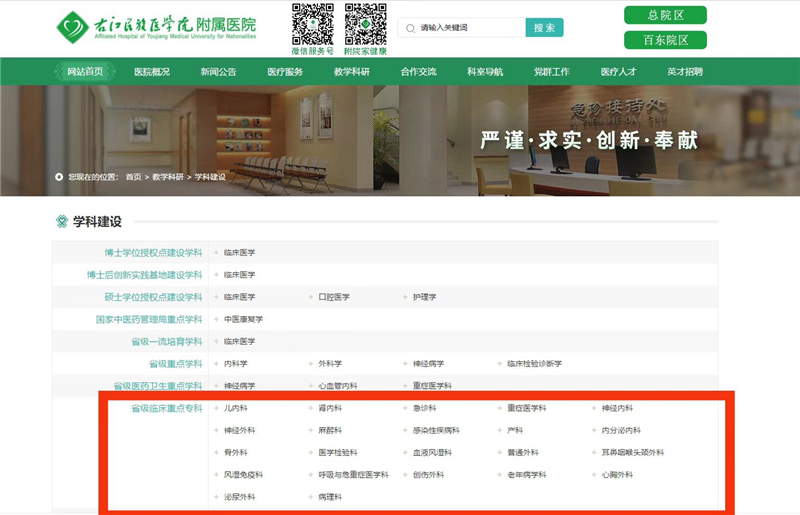Open 心血管内科 discipline link

[x=338, y=386]
